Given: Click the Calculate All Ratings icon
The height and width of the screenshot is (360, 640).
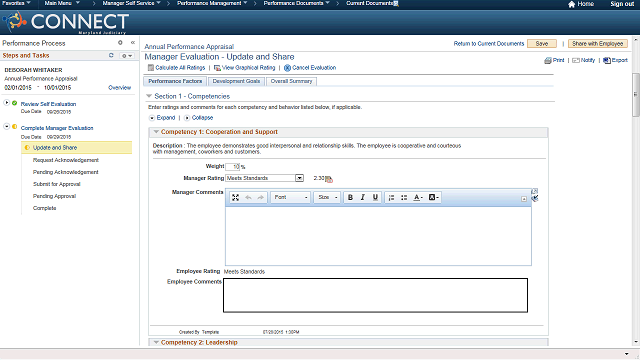Looking at the screenshot, I should coord(151,67).
